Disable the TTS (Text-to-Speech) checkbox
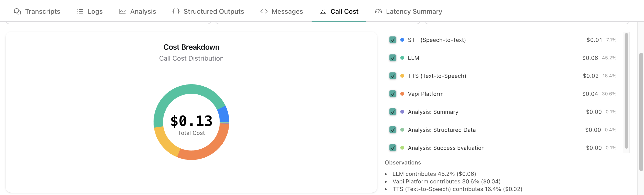 tap(393, 76)
